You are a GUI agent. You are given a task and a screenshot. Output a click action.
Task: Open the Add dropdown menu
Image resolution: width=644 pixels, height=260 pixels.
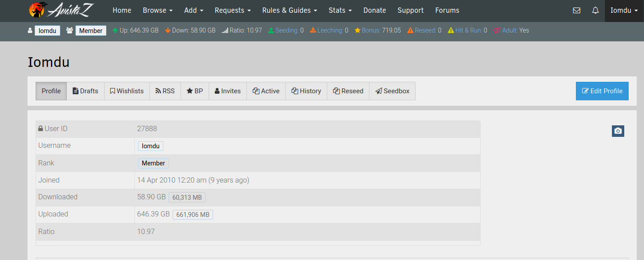point(194,11)
